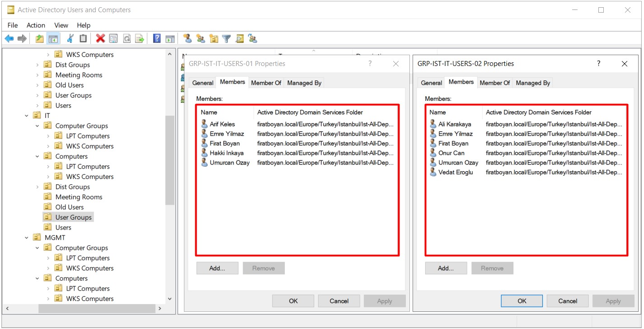Collapse Computer Groups under MGMT
The height and width of the screenshot is (329, 644).
[38, 248]
